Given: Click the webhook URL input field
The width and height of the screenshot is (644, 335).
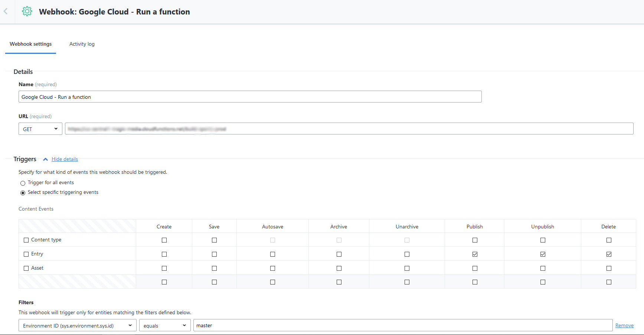Looking at the screenshot, I should click(x=349, y=129).
